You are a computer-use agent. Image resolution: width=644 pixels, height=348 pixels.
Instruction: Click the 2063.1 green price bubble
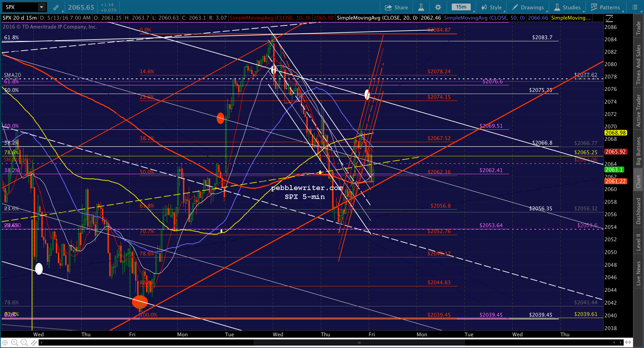tap(614, 170)
